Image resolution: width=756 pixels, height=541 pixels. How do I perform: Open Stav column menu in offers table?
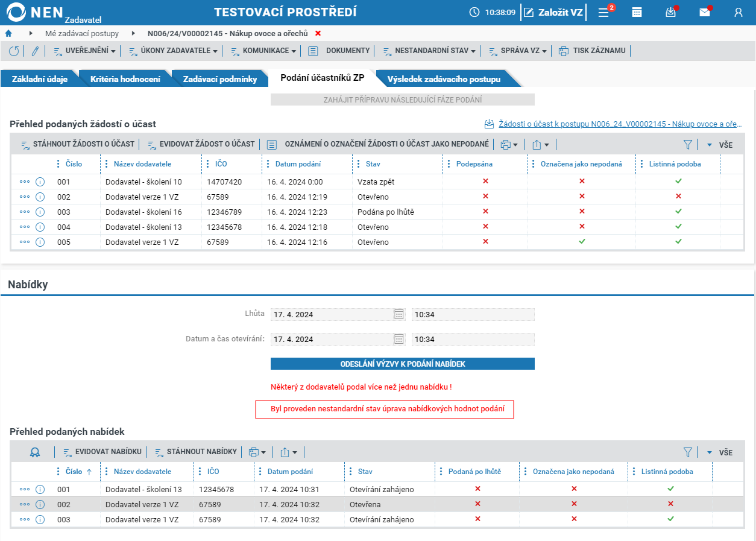pyautogui.click(x=350, y=472)
